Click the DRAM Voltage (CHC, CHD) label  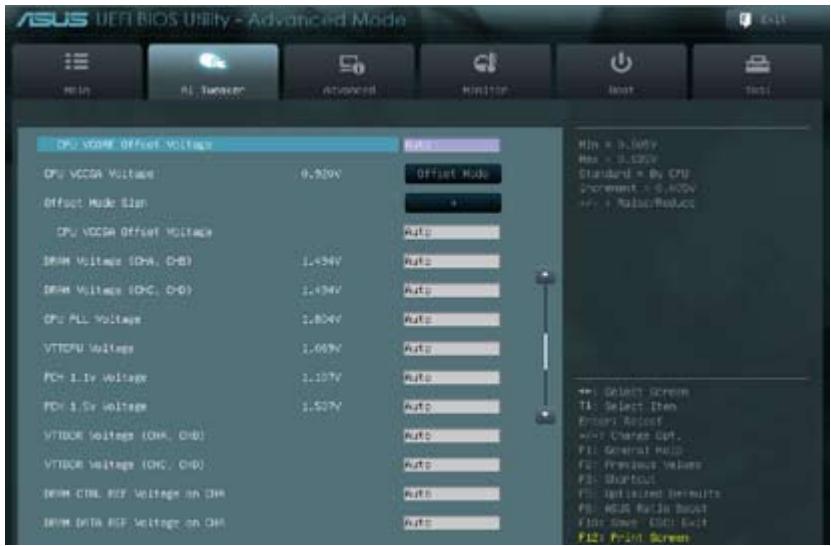[x=118, y=290]
